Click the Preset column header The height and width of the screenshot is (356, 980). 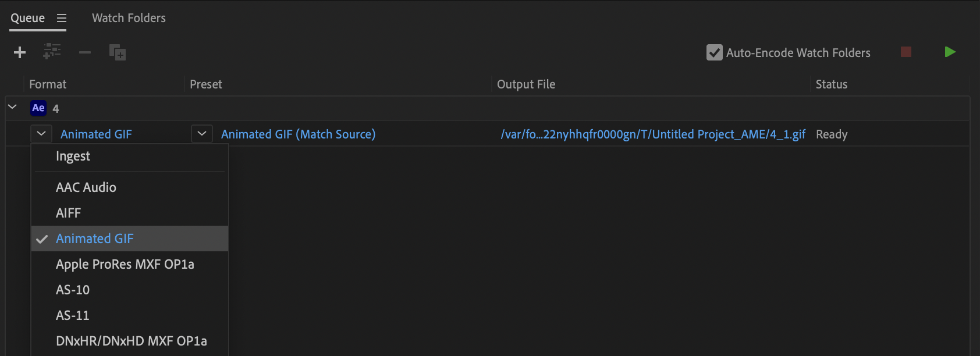206,84
